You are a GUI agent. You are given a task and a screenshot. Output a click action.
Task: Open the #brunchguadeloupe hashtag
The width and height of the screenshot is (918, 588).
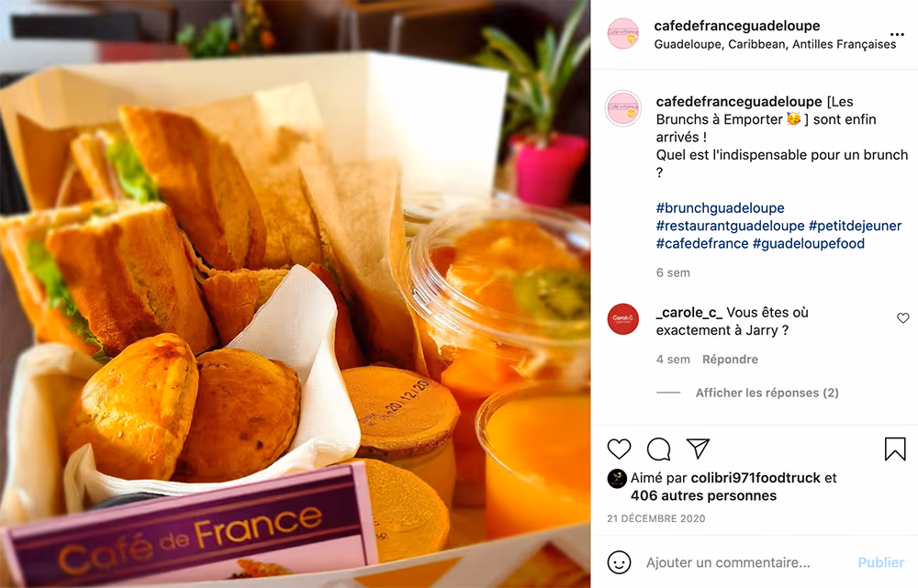tap(720, 207)
